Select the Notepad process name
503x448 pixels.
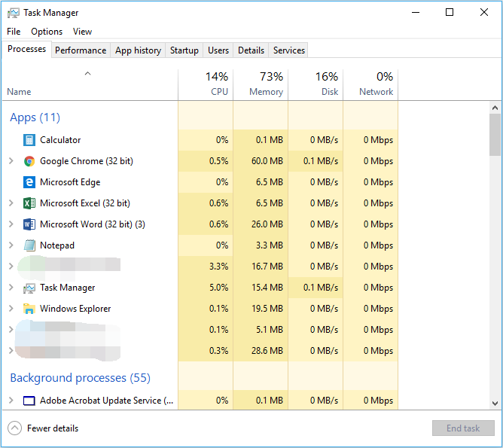(x=57, y=245)
